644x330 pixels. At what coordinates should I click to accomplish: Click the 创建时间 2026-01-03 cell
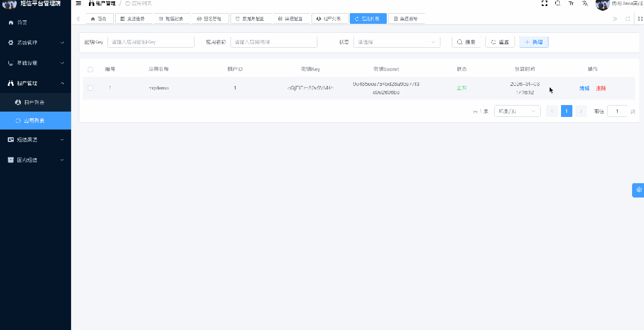click(525, 88)
